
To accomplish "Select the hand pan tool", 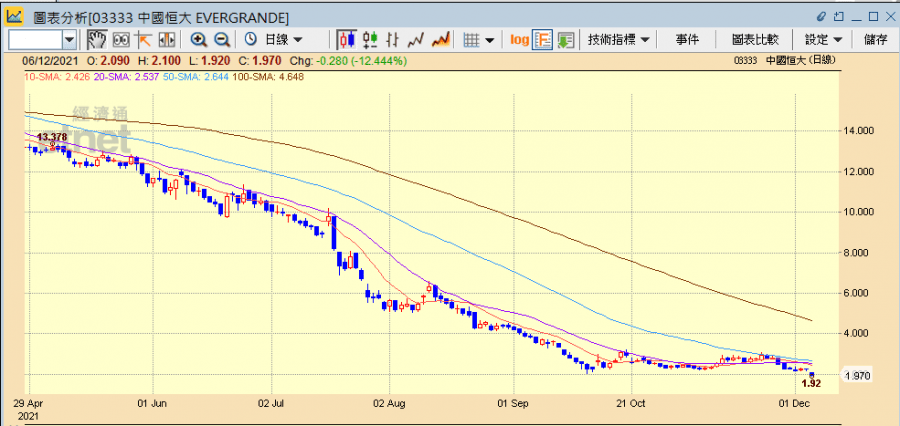I will tap(97, 39).
